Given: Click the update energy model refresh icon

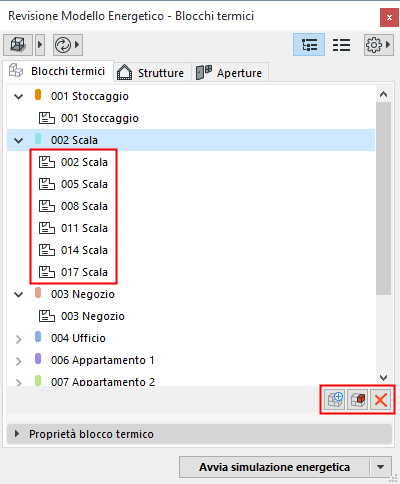Looking at the screenshot, I should coord(63,45).
